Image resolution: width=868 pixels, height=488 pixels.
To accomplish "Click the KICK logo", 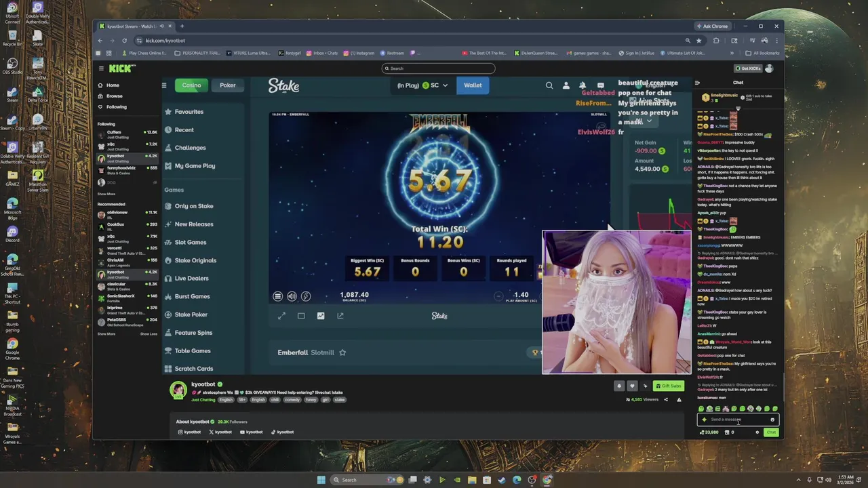I will (x=123, y=68).
